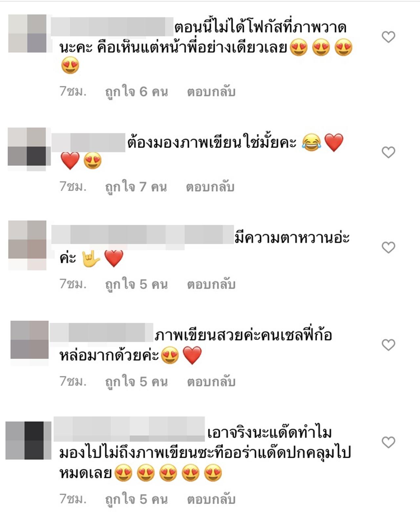The height and width of the screenshot is (528, 420).
Task: Open first commenter's profile picture
Action: (x=28, y=33)
